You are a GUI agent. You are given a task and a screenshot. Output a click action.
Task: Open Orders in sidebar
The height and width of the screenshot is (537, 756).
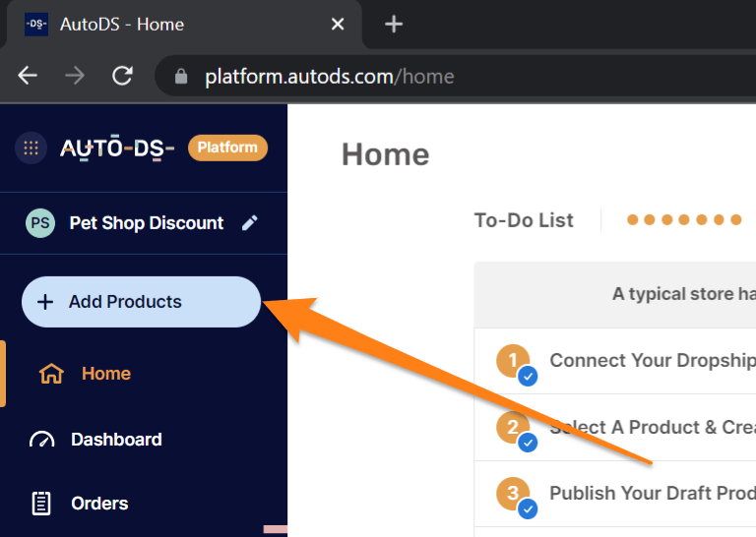click(x=99, y=504)
